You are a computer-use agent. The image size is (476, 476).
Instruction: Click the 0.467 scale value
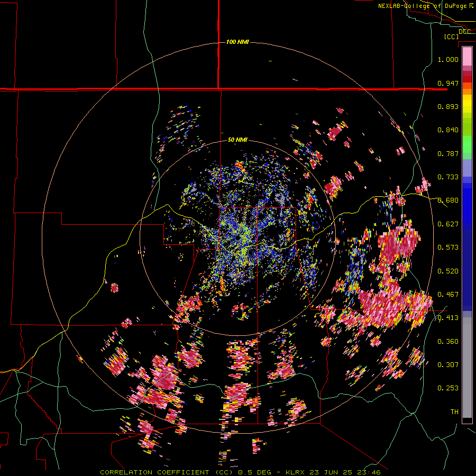[448, 295]
